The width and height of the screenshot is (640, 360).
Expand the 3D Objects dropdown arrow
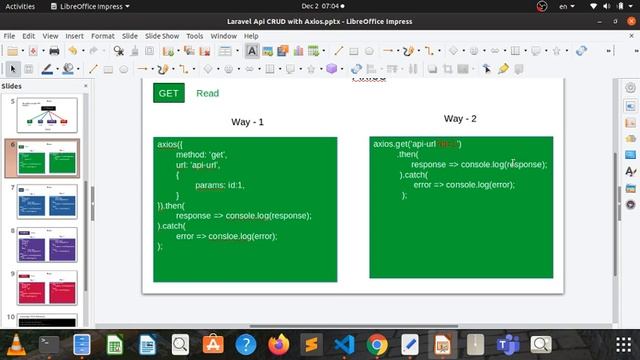coord(342,69)
